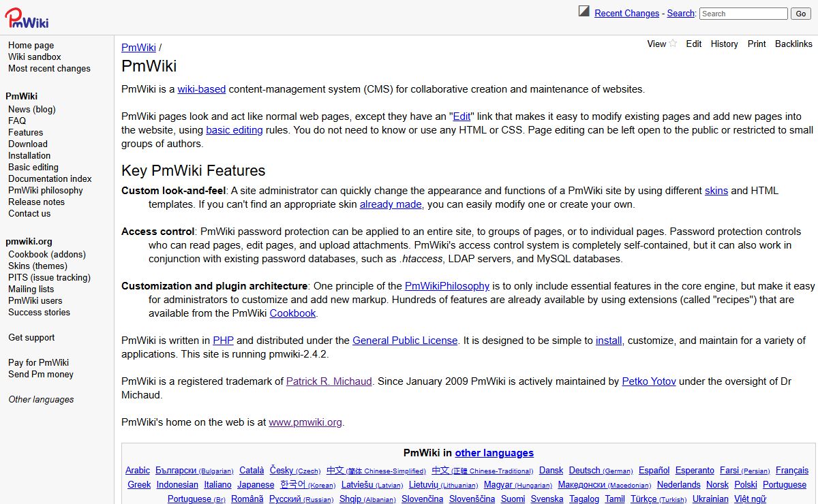
Task: Choose the Dansk language link
Action: coord(551,471)
